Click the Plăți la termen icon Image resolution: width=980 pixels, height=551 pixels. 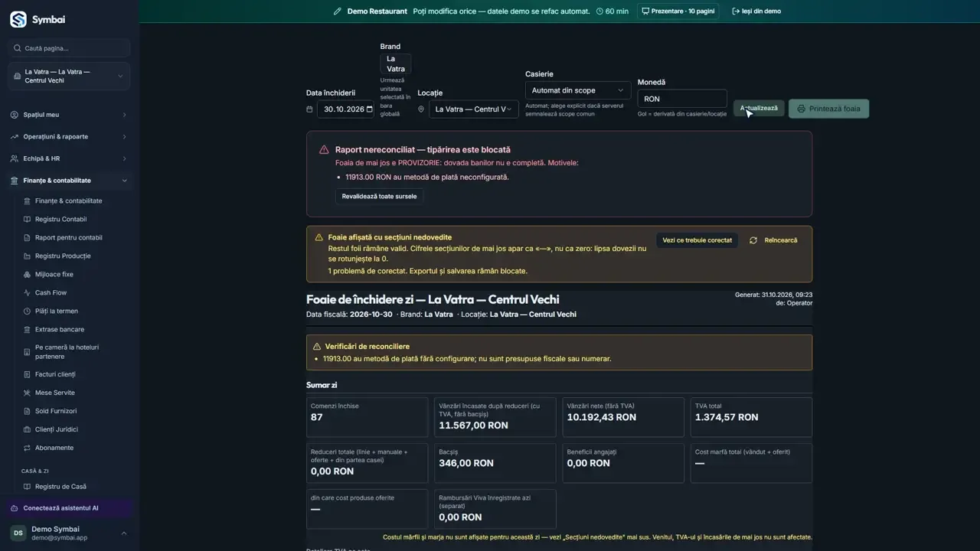point(28,311)
